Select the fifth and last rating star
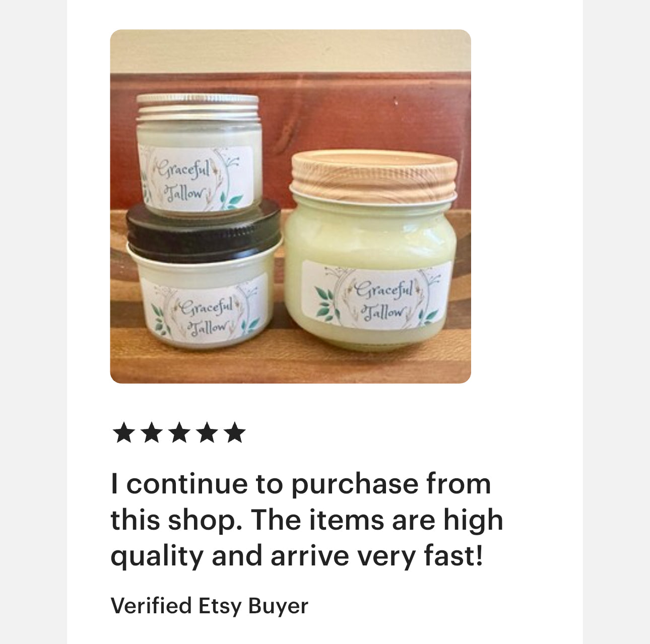Screen dimensions: 650x644 pyautogui.click(x=235, y=433)
